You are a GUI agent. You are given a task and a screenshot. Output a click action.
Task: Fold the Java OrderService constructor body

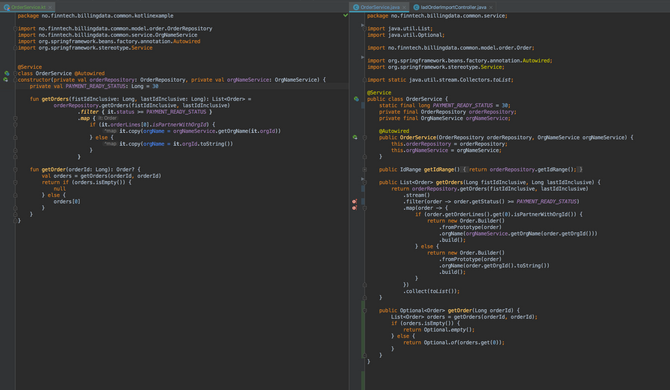coord(364,138)
